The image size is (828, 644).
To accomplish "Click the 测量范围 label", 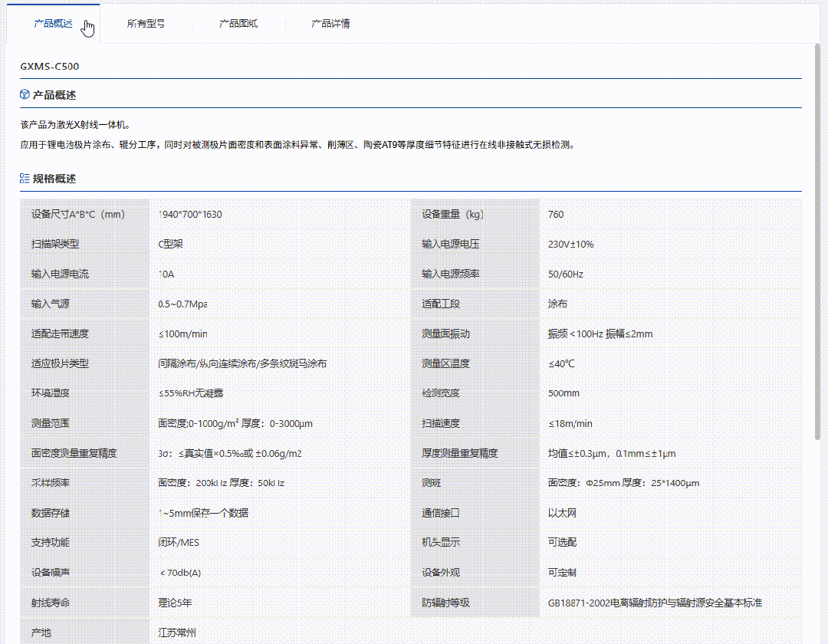I will coord(50,423).
